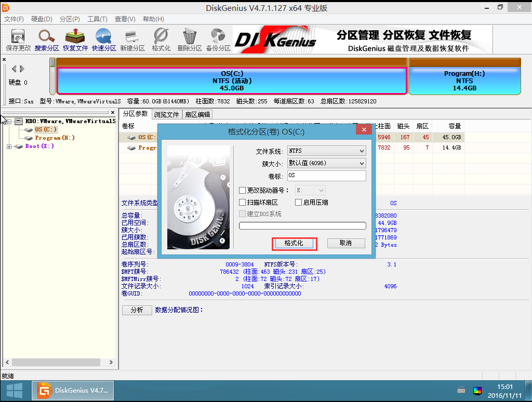Select the Program row in partition table
The height and width of the screenshot is (402, 532).
(x=292, y=148)
